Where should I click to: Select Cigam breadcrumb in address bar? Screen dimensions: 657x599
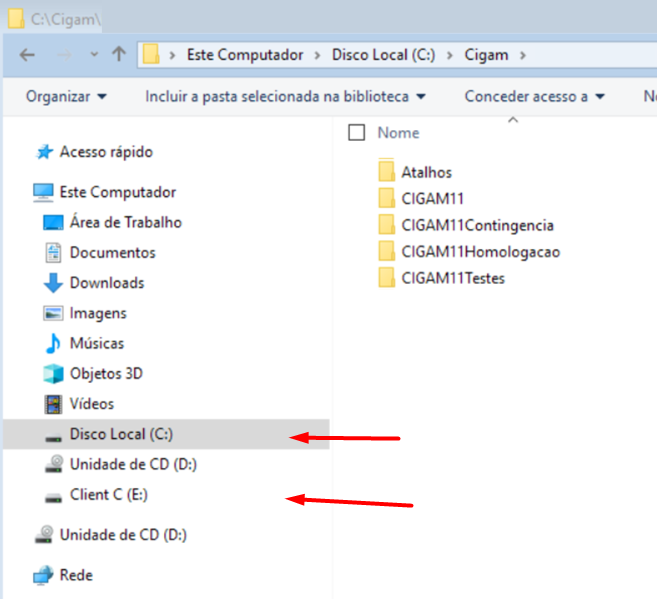(x=486, y=55)
